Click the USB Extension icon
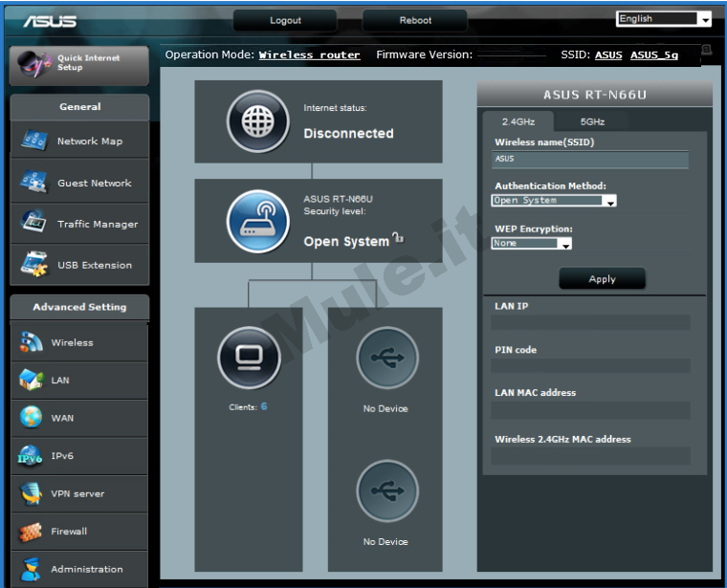 tap(33, 264)
